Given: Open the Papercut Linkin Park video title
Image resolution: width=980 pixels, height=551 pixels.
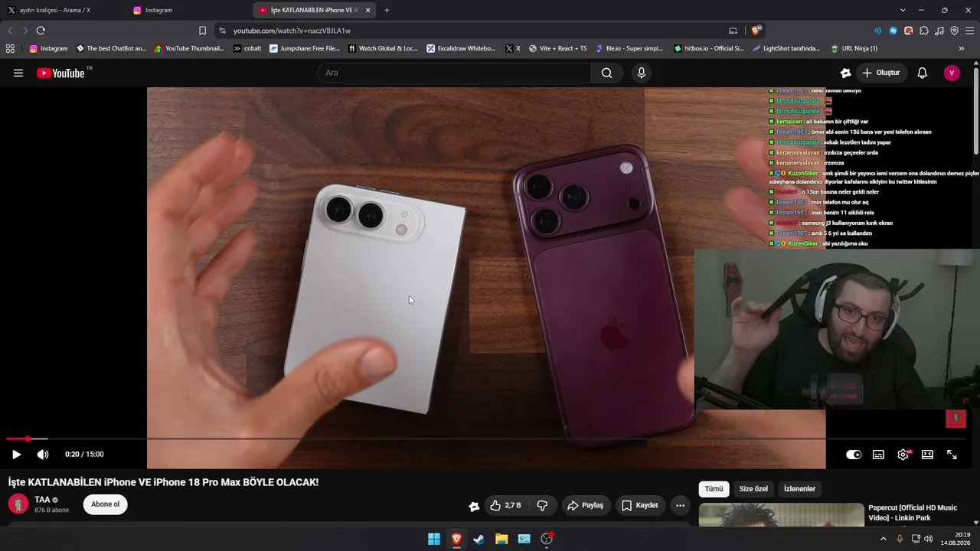Looking at the screenshot, I should [913, 513].
